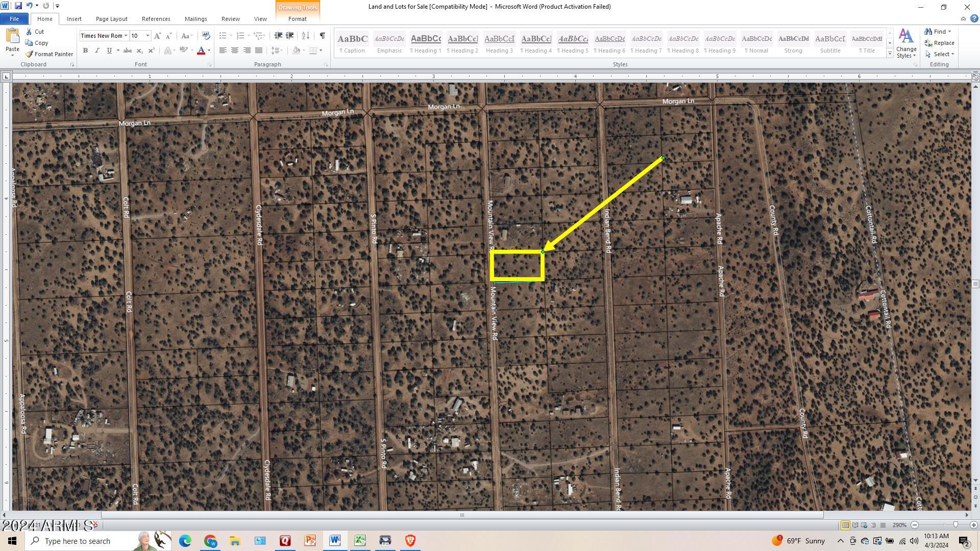The height and width of the screenshot is (551, 980).
Task: Open the Format tab under Drawing Tools
Action: click(x=297, y=19)
